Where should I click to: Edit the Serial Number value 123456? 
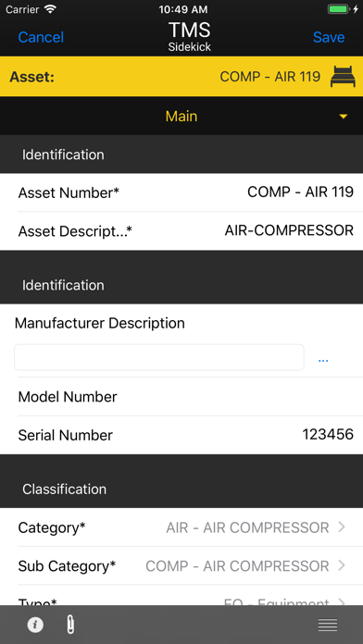click(328, 435)
